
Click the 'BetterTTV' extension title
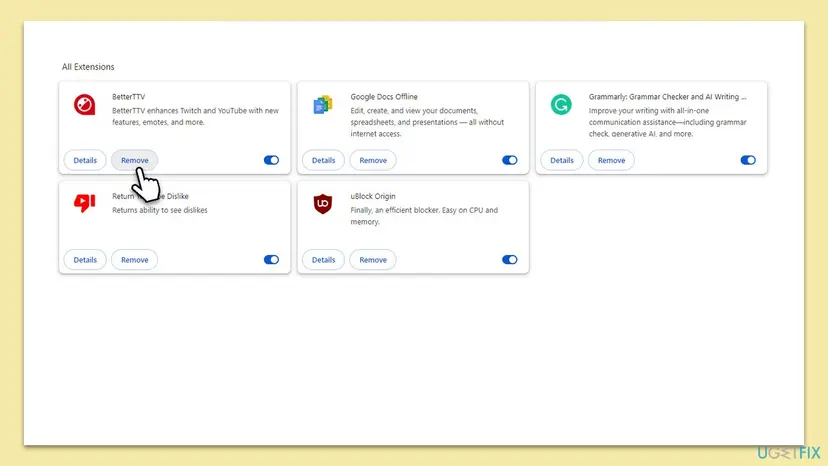tap(128, 97)
